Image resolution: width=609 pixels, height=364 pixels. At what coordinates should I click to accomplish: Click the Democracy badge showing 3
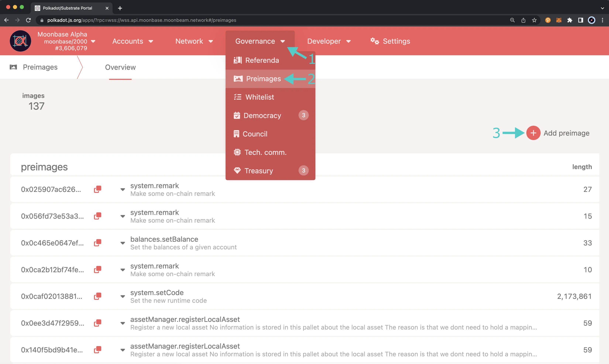(x=304, y=115)
